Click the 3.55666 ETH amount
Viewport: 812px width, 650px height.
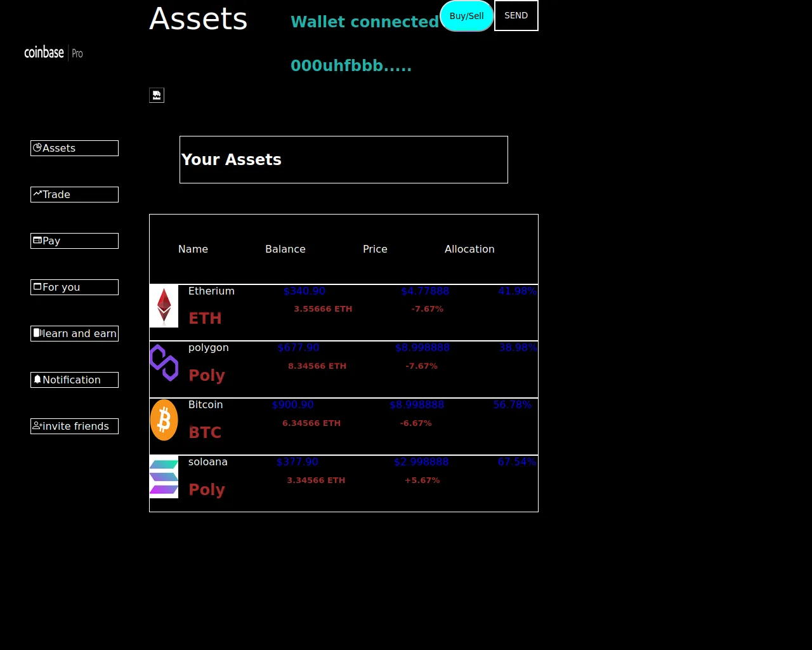[323, 308]
